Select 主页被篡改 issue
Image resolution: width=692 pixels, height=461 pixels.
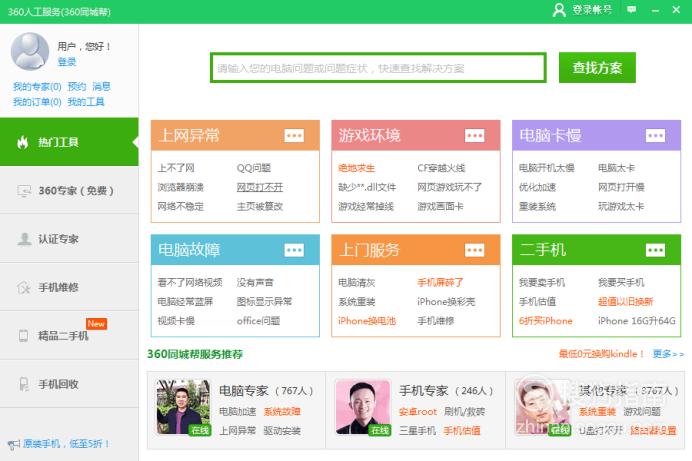tap(260, 206)
